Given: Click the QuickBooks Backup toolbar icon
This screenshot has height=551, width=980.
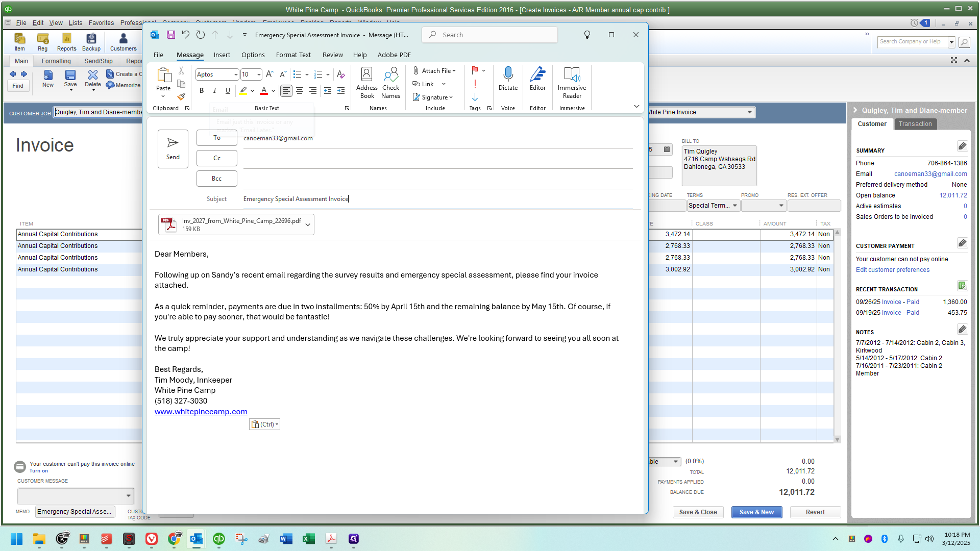Looking at the screenshot, I should click(91, 42).
